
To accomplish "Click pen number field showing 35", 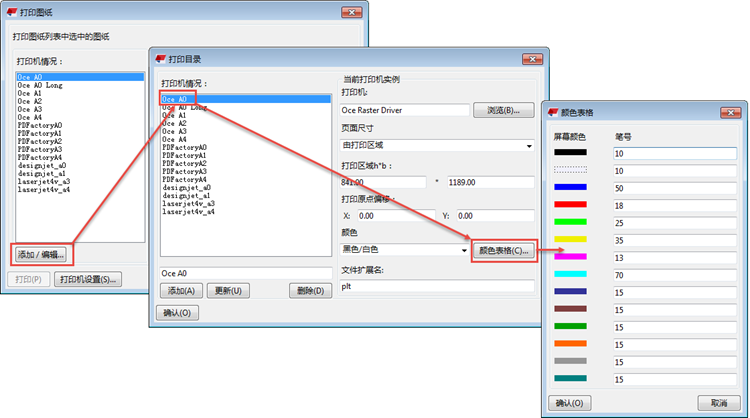I will (675, 241).
